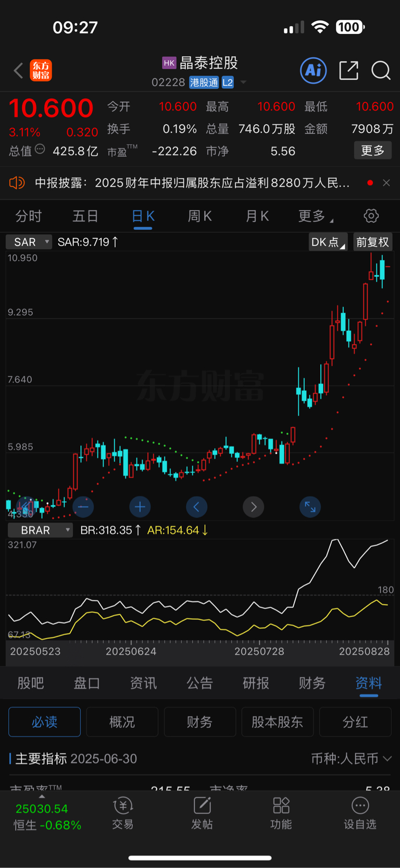This screenshot has width=400, height=868.
Task: Open the 公告 tab
Action: 200,683
